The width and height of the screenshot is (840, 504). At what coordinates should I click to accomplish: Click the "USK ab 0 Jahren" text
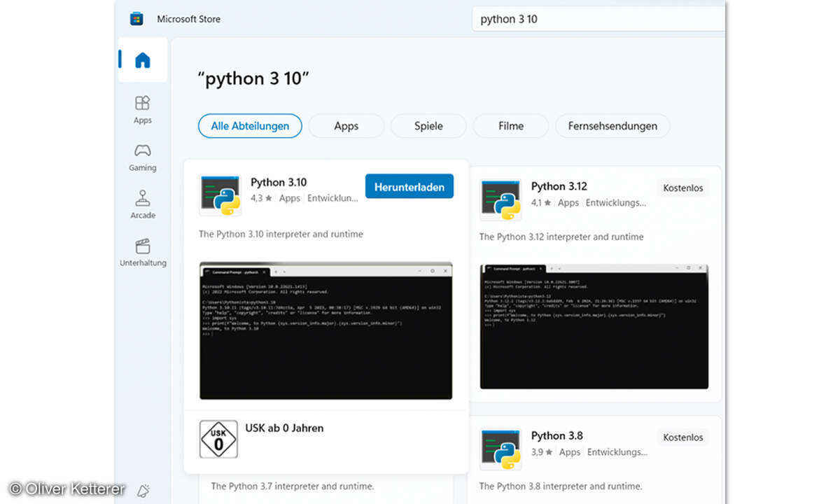(284, 428)
